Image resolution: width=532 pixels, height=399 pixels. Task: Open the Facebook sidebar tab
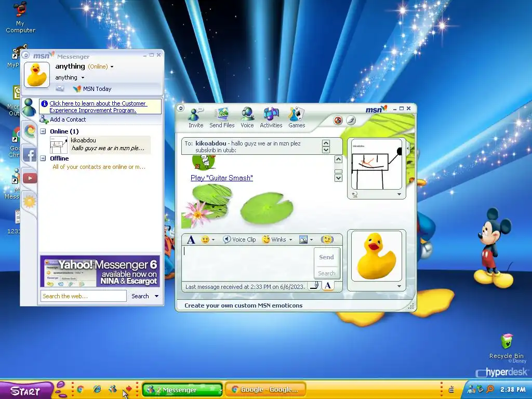coord(30,155)
